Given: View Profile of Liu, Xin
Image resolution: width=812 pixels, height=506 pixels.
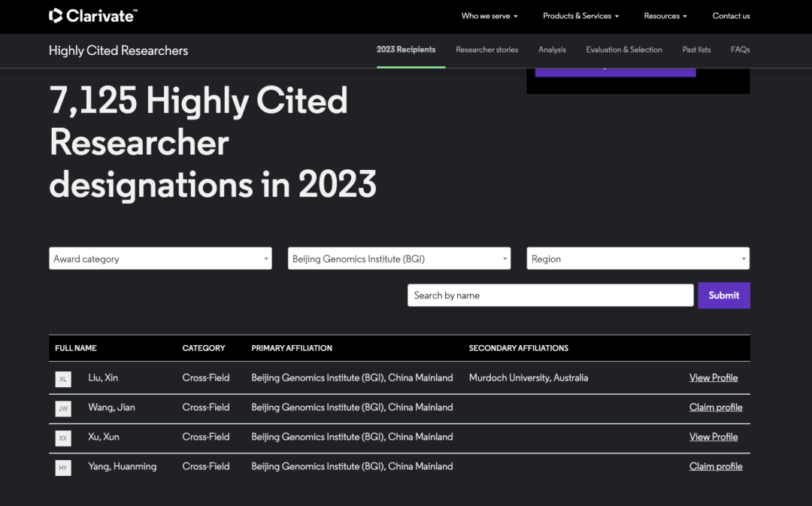Looking at the screenshot, I should tap(713, 378).
